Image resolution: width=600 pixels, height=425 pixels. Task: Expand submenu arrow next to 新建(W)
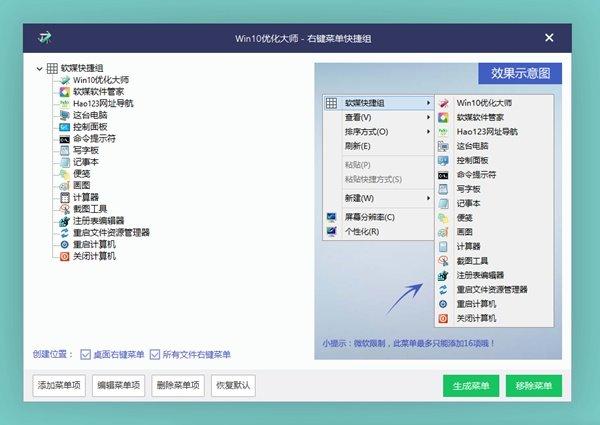click(428, 198)
